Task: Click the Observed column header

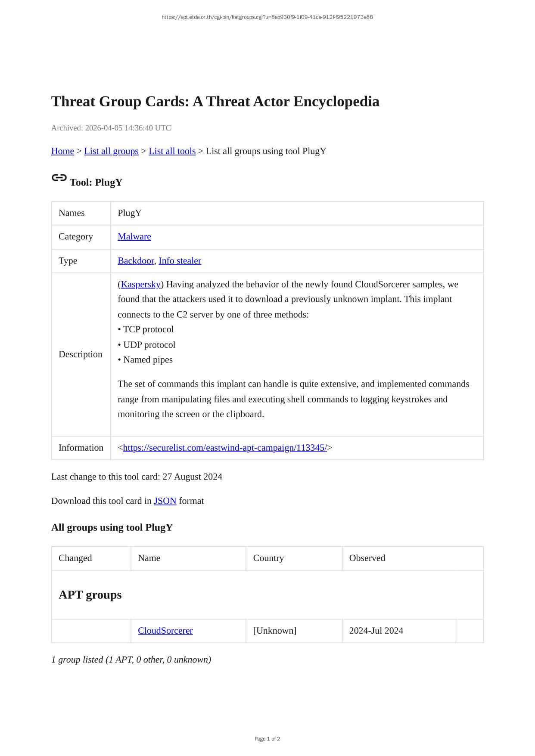Action: [367, 558]
